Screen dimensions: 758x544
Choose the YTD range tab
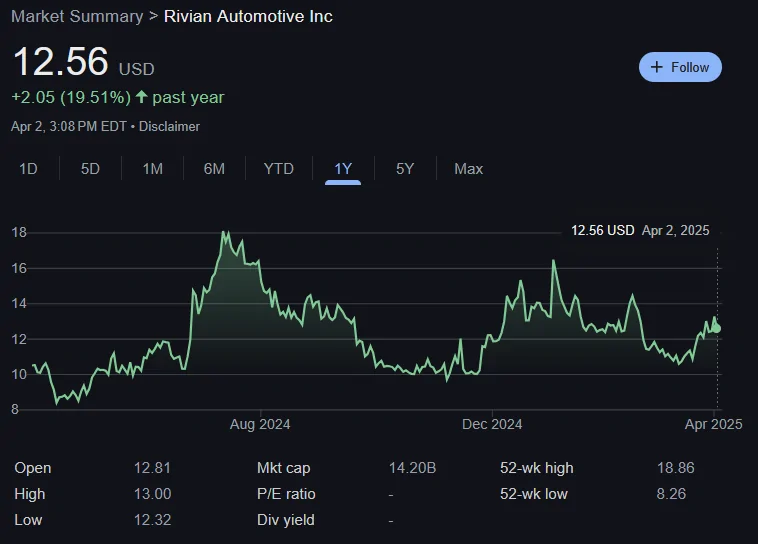[278, 169]
